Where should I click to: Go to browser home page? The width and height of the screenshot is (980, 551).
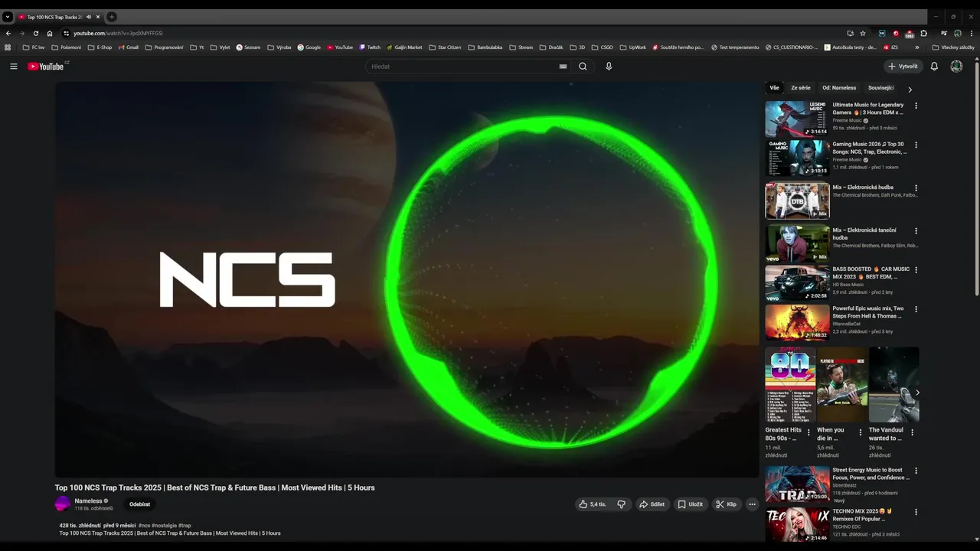click(x=50, y=33)
